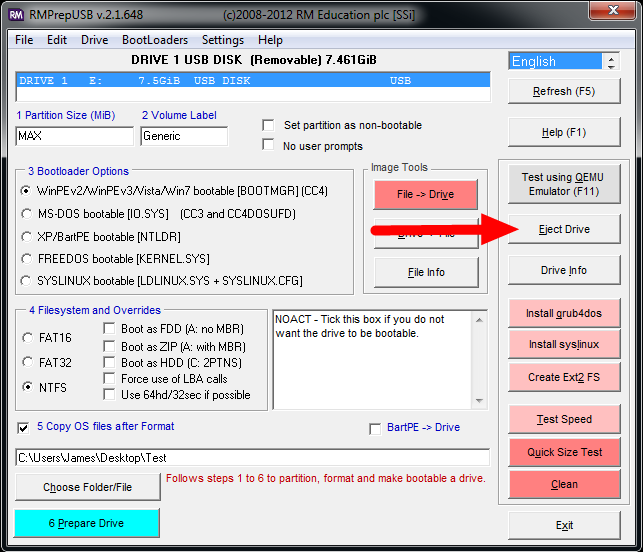
Task: Select XP/BartPE bootable NTLDR option
Action: (26, 237)
